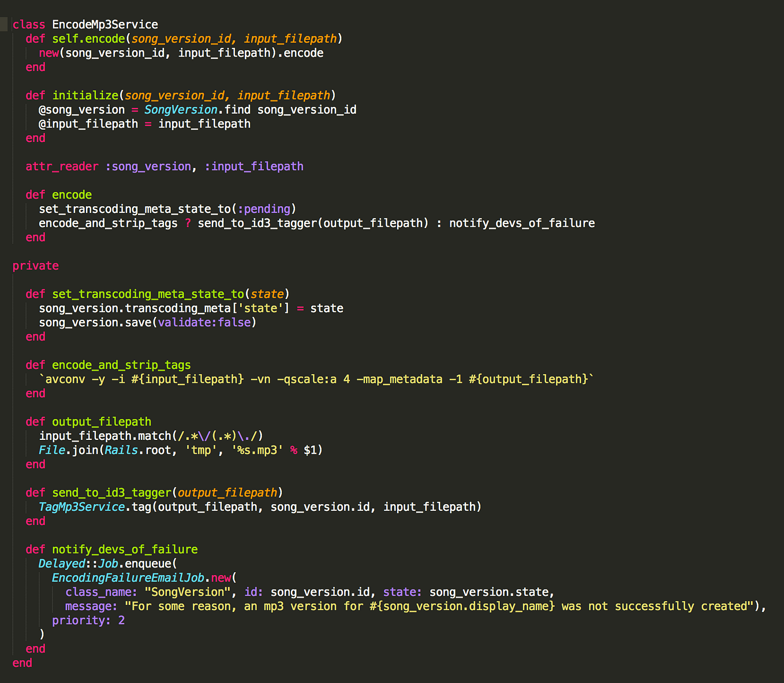784x683 pixels.
Task: Click the private keyword
Action: pyautogui.click(x=35, y=265)
